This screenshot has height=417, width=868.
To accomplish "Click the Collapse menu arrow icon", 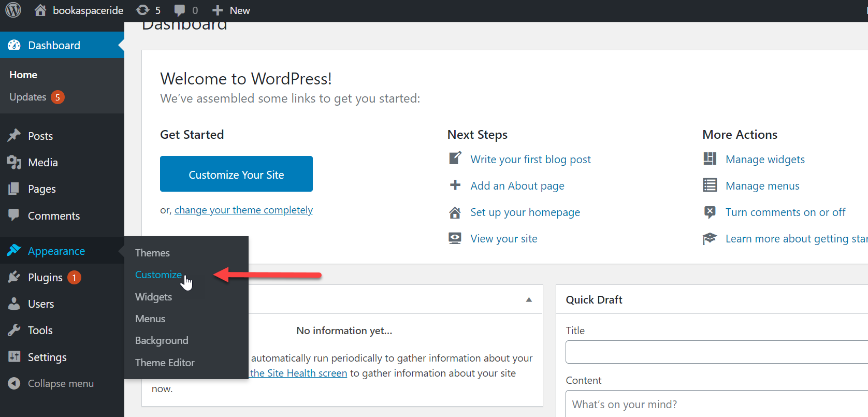I will click(14, 383).
